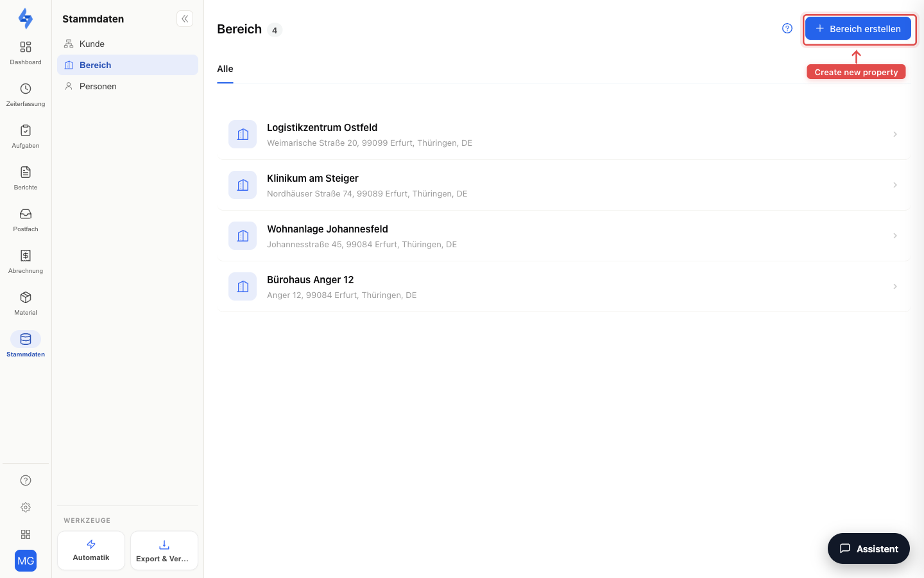Click the Bereich erstellen button
Screen dimensions: 924x578
858,28
